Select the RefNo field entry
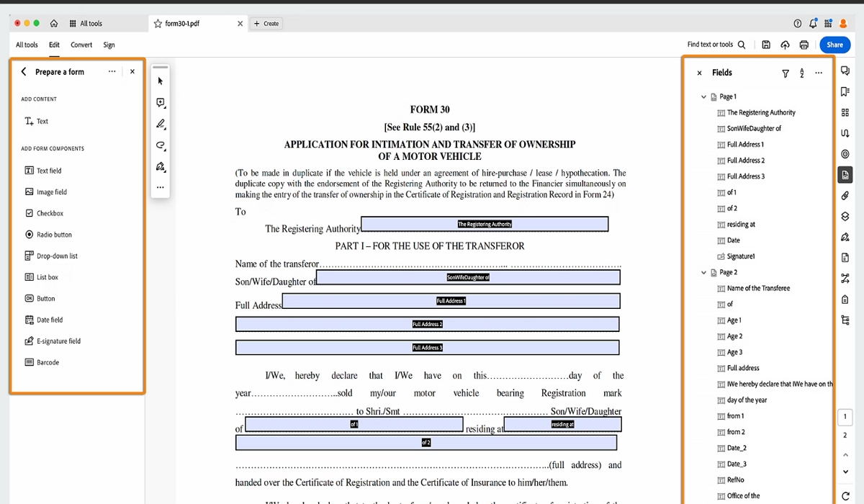The width and height of the screenshot is (864, 504). pos(731,480)
